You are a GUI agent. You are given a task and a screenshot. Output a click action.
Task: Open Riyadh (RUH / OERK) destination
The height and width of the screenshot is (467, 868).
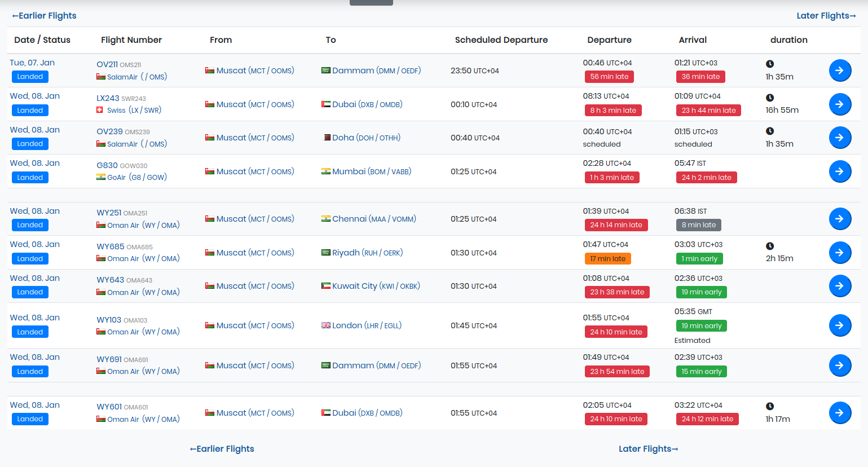[367, 253]
